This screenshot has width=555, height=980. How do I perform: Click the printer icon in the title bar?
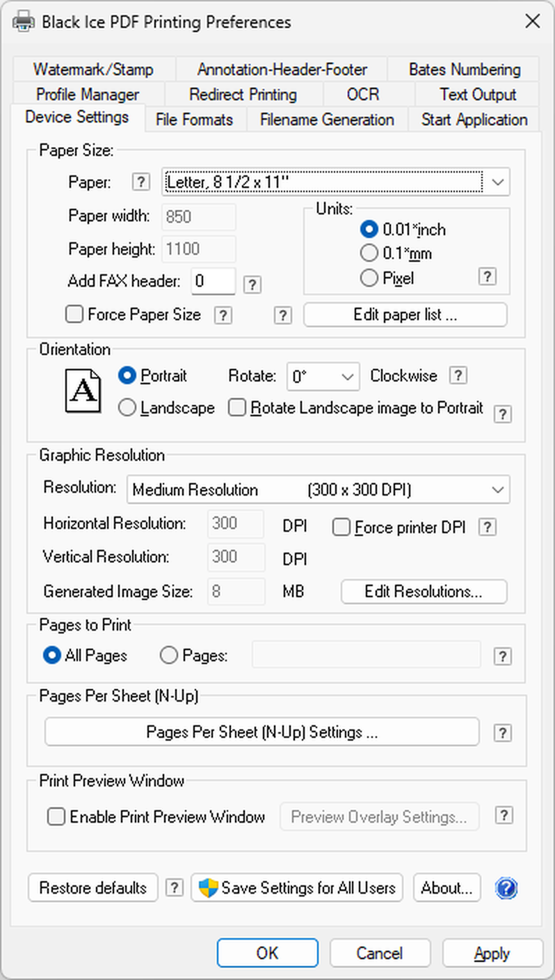[22, 22]
